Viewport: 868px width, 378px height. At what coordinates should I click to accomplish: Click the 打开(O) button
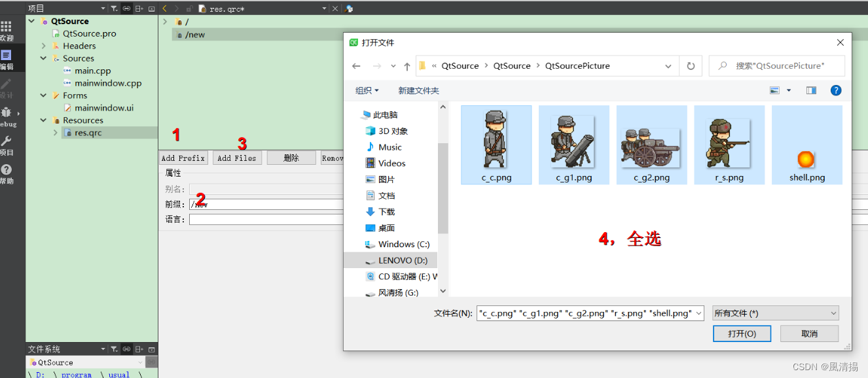(742, 334)
